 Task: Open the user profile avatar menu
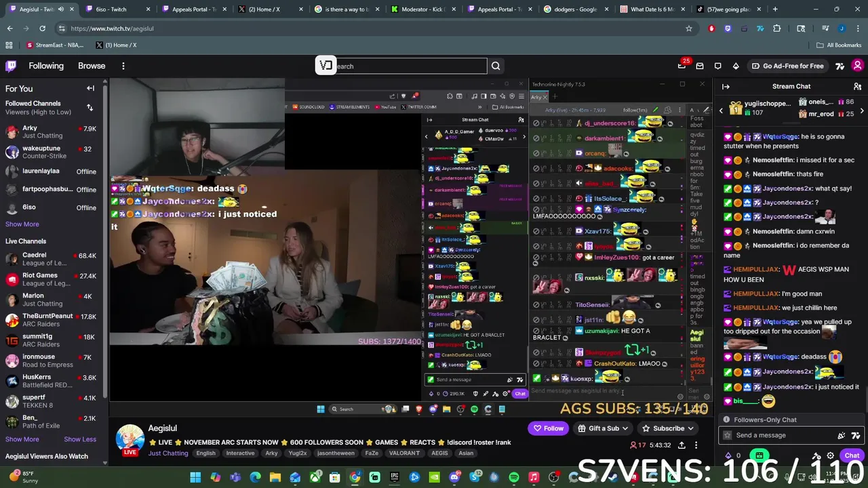(858, 66)
